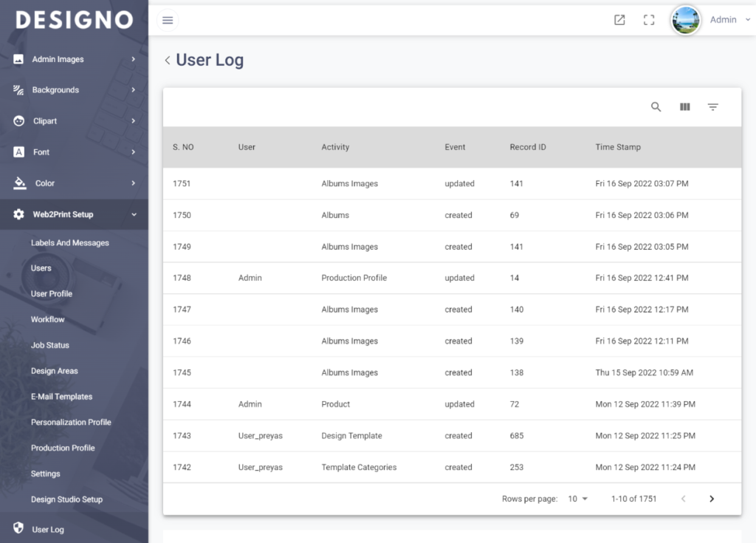The width and height of the screenshot is (756, 543).
Task: Sort by the Time Stamp column header
Action: point(618,147)
